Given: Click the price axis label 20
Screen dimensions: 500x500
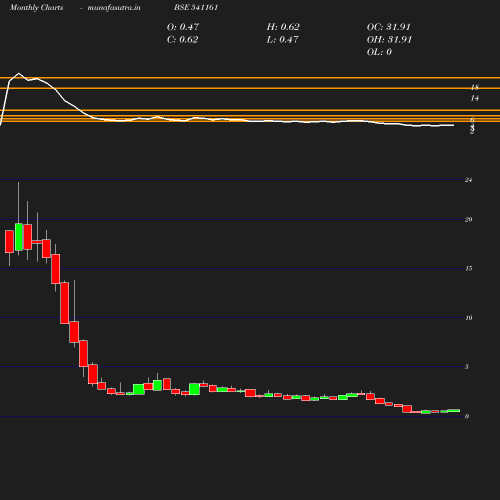Looking at the screenshot, I should click(x=468, y=219).
